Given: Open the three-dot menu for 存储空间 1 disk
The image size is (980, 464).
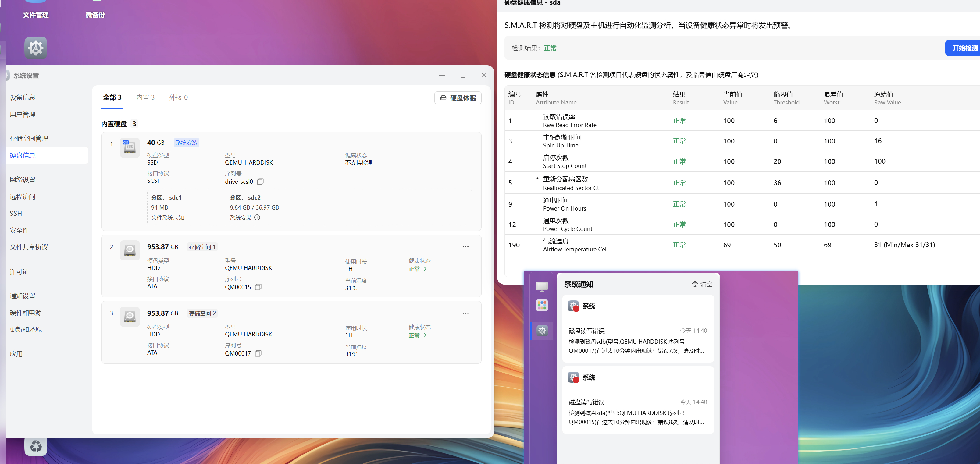Looking at the screenshot, I should (465, 247).
